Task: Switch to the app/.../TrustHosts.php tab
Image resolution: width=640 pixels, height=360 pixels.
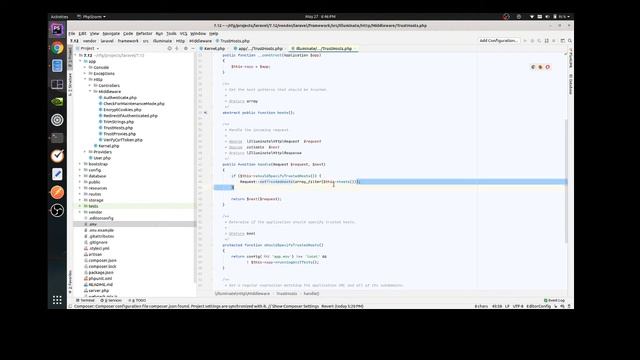Action: pyautogui.click(x=258, y=49)
